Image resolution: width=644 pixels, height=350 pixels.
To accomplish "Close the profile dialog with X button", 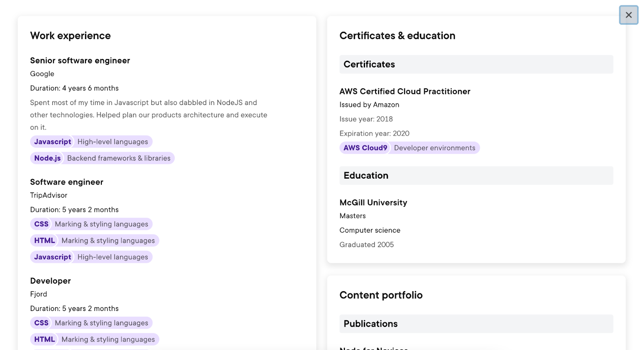I will pyautogui.click(x=629, y=15).
